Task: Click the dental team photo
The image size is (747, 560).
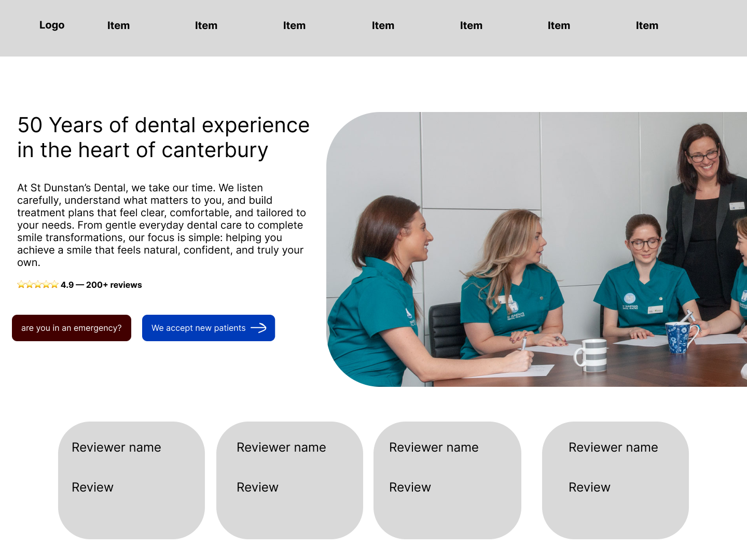Action: click(x=536, y=249)
